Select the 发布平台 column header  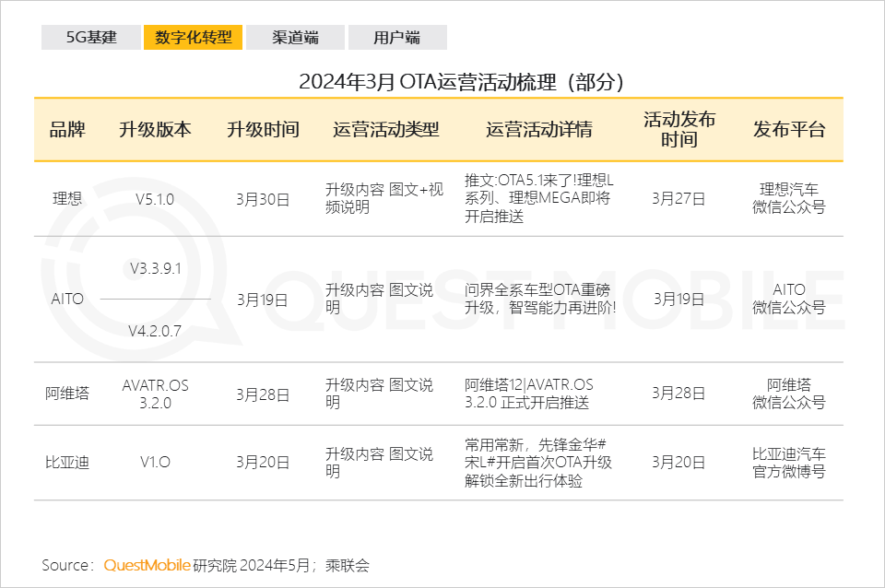click(788, 130)
